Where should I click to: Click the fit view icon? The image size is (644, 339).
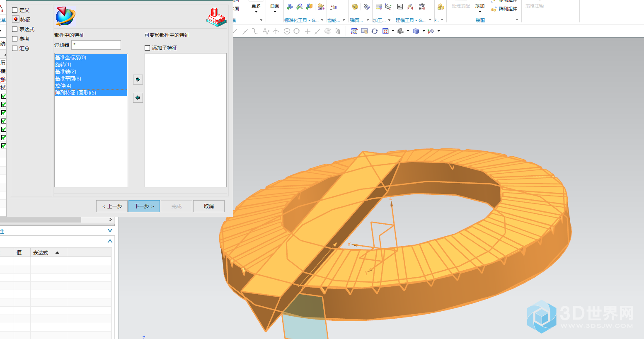click(x=385, y=31)
